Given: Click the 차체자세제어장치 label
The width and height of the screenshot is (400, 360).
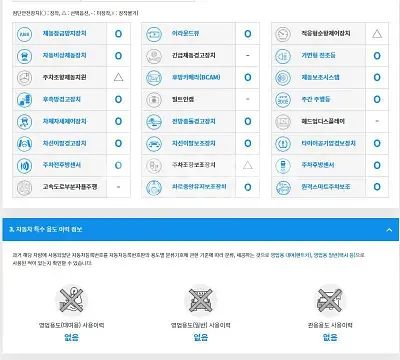Looking at the screenshot, I should point(64,121).
